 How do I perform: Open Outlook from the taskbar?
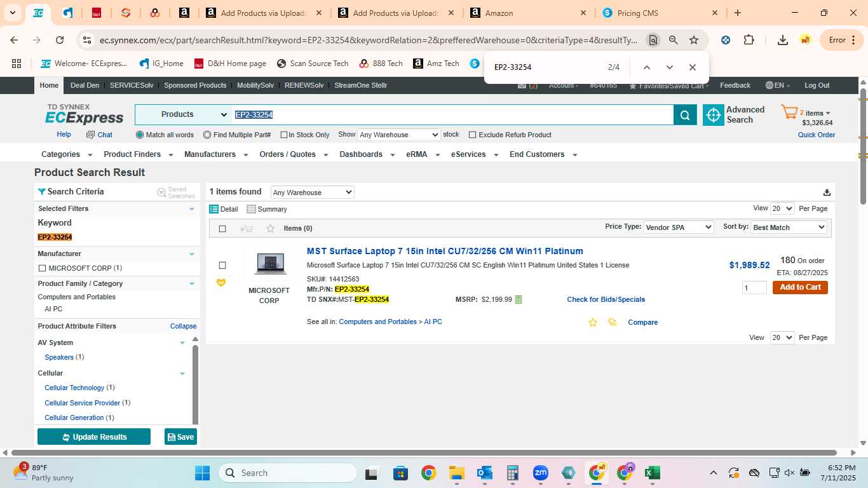pyautogui.click(x=485, y=473)
